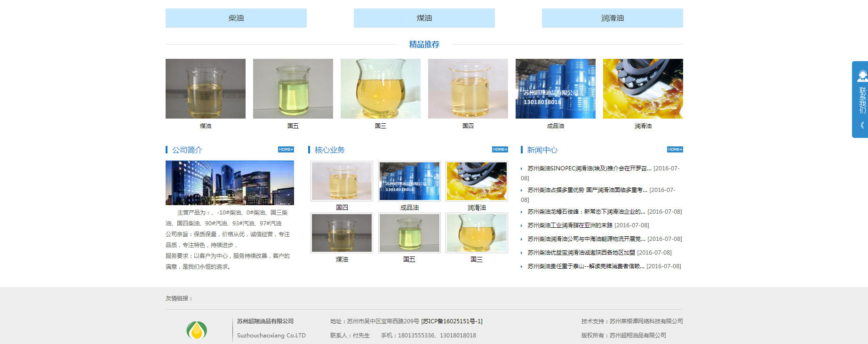Click the 润滑油 bearing image in 精品推荐
This screenshot has width=868, height=344.
643,88
